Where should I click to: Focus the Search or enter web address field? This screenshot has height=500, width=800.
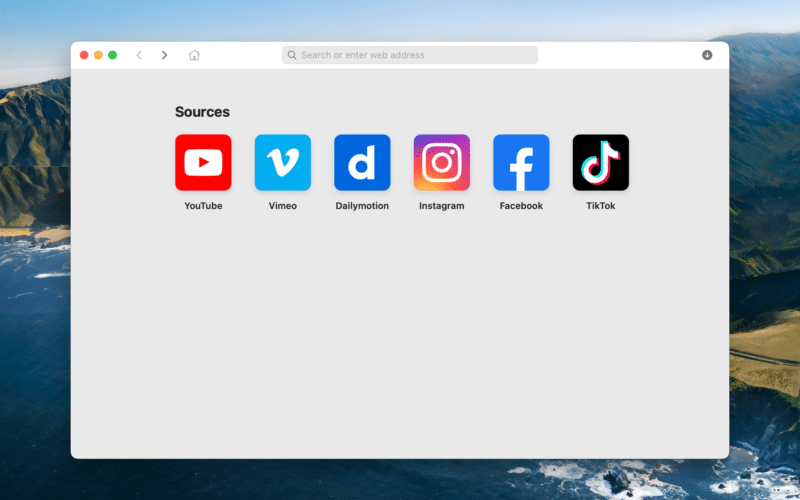point(410,55)
